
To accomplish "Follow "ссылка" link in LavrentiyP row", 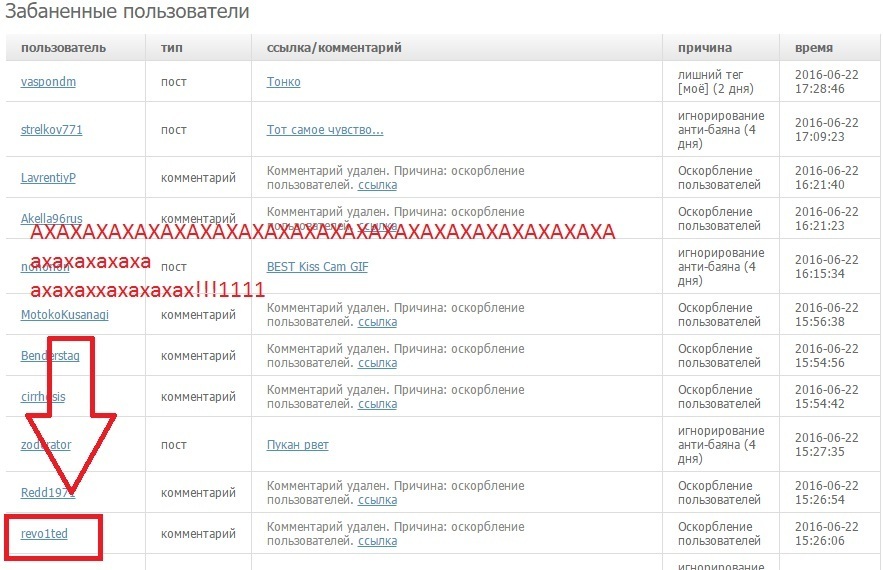I will click(377, 185).
